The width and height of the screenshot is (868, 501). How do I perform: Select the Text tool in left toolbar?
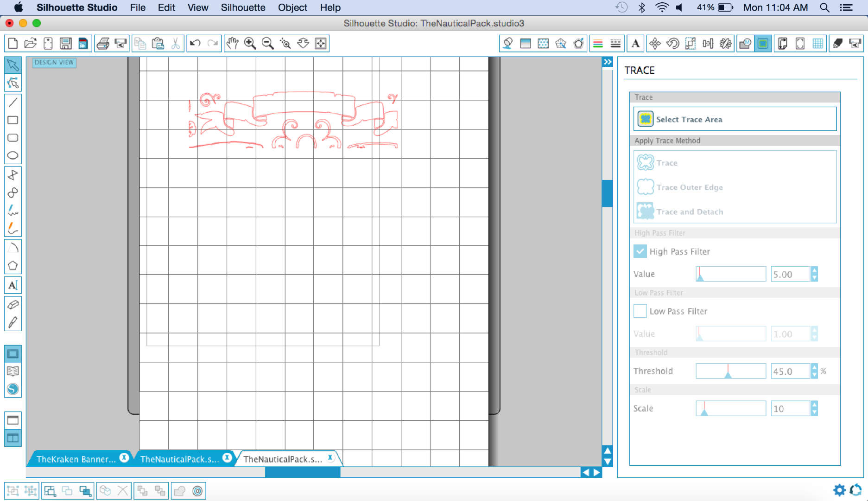(x=13, y=285)
